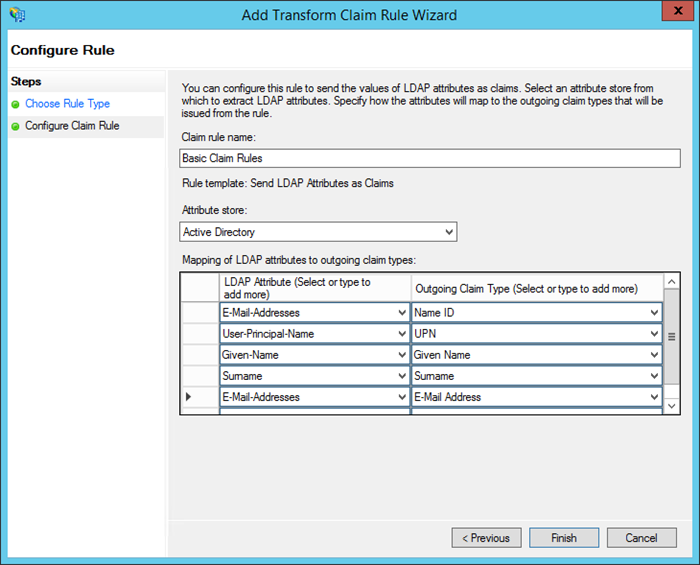Click the mapping table scrollbar thumb
Viewport: 700px width, 565px height.
coord(671,337)
